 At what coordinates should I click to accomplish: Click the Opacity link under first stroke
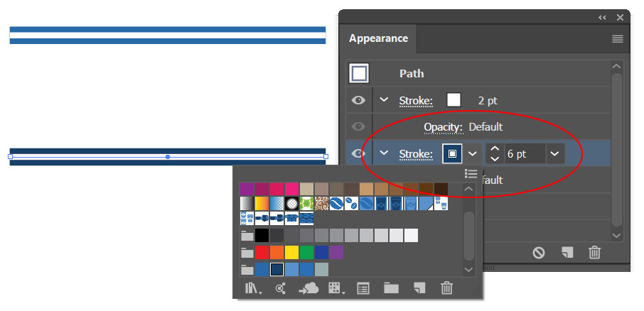pos(443,127)
